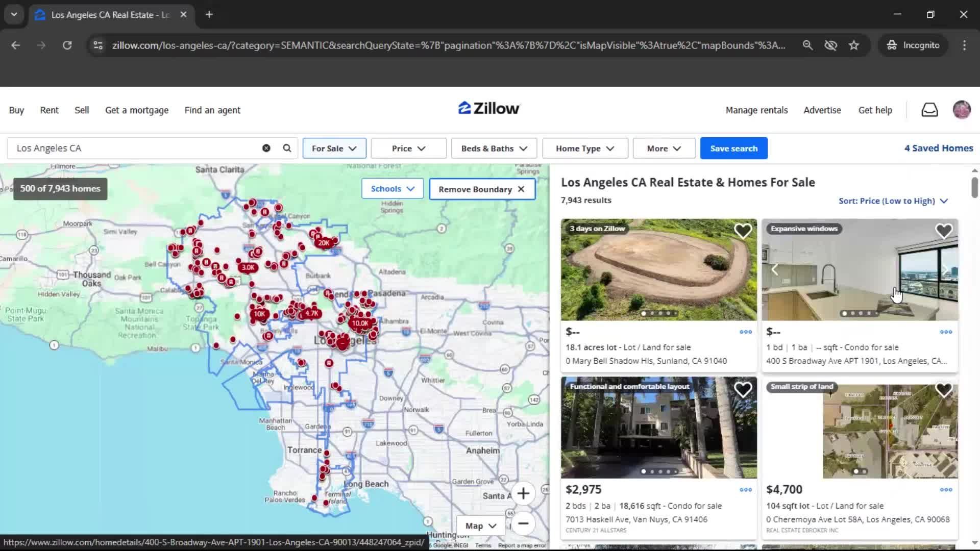Expand the Sort: Price (Low to High) options
980x551 pixels.
[893, 201]
